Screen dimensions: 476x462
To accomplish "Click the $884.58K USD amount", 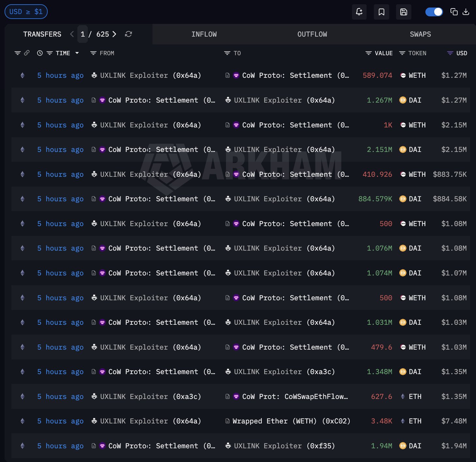I will coord(450,199).
